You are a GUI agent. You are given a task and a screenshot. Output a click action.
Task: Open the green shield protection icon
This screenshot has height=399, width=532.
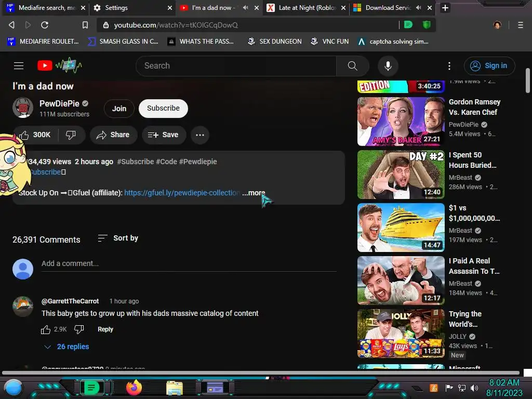point(427,25)
